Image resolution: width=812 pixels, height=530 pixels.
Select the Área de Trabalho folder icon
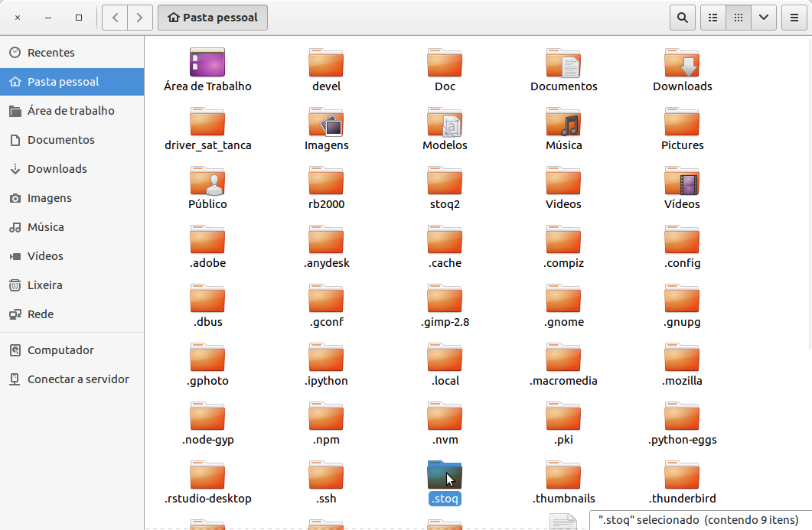click(207, 63)
